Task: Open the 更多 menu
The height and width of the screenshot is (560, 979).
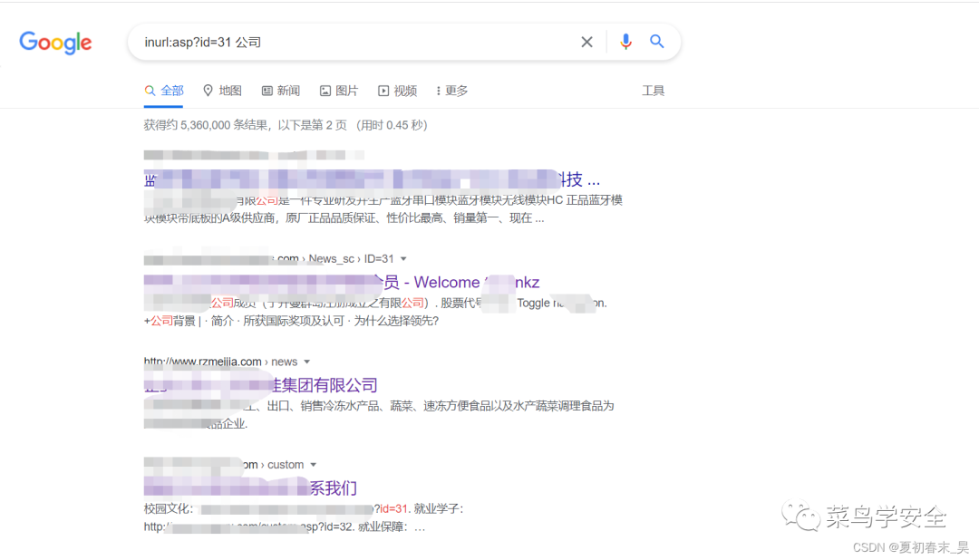Action: (x=452, y=92)
